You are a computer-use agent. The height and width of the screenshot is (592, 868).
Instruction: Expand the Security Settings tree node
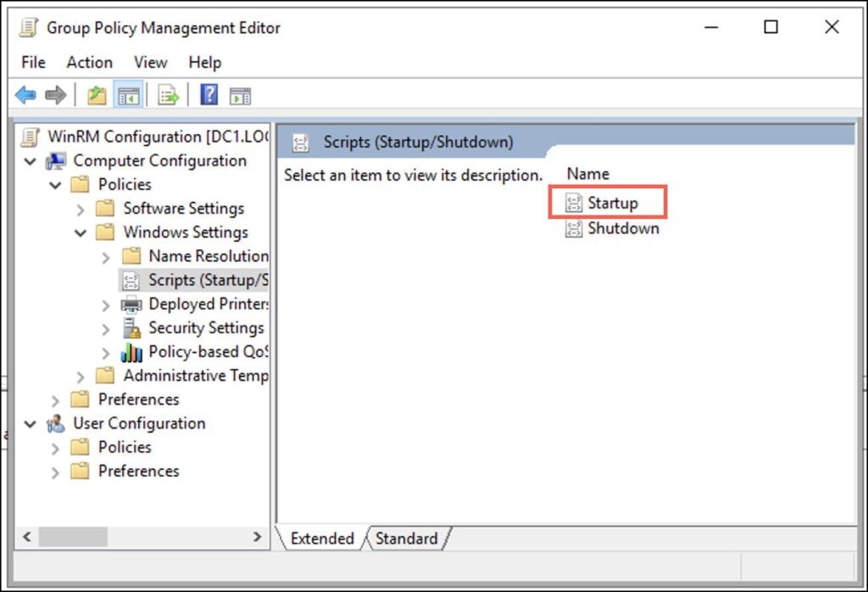104,327
